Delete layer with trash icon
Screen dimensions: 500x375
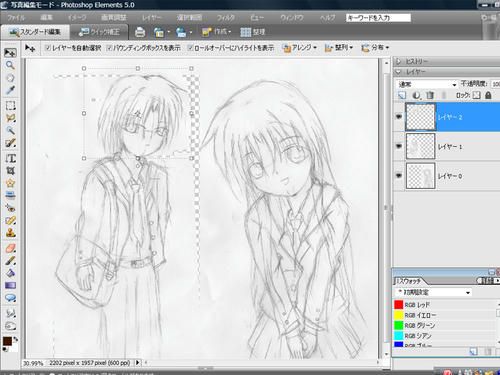click(430, 95)
